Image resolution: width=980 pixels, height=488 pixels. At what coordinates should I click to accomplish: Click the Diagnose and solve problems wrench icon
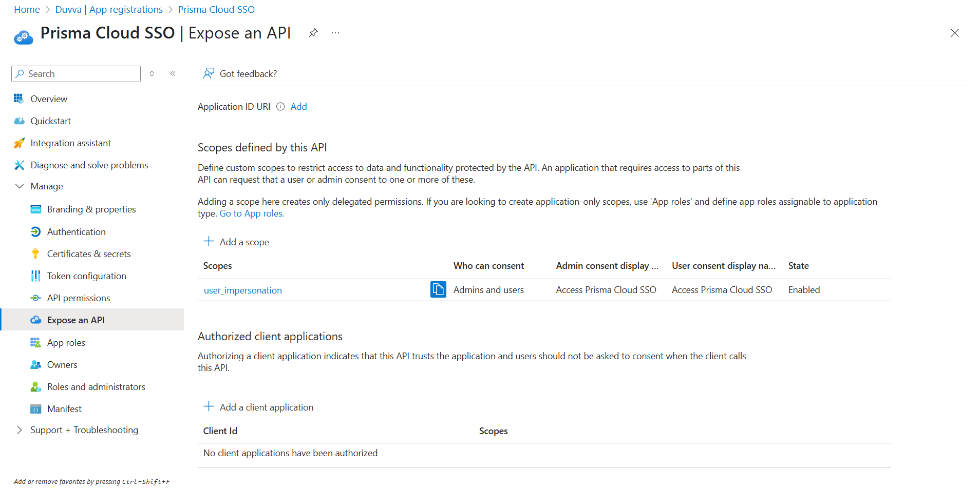pos(19,165)
